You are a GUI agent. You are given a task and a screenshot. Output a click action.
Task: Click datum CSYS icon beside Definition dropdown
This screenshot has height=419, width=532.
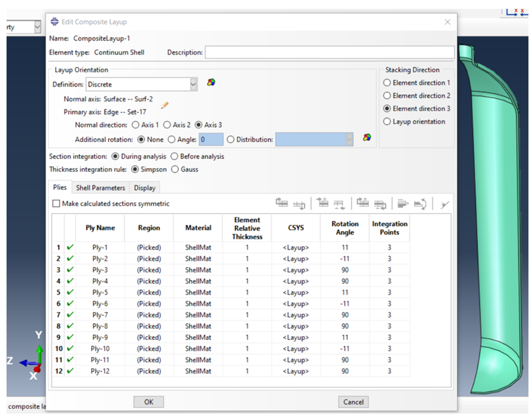211,82
